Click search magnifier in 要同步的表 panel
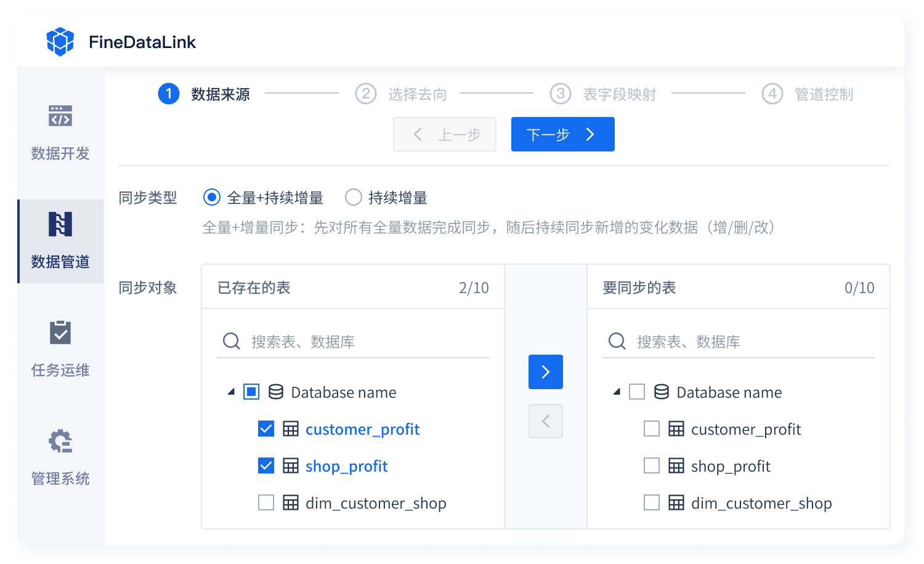The height and width of the screenshot is (564, 924). point(617,341)
